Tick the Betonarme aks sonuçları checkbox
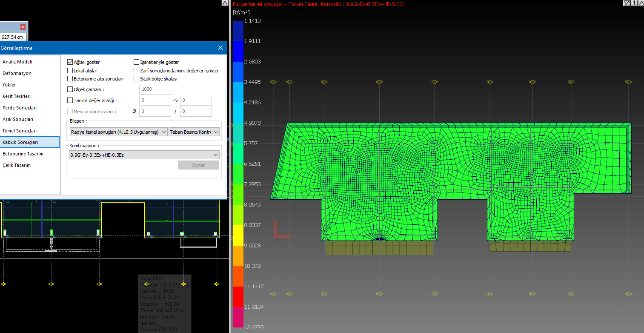The image size is (644, 333). (x=70, y=79)
